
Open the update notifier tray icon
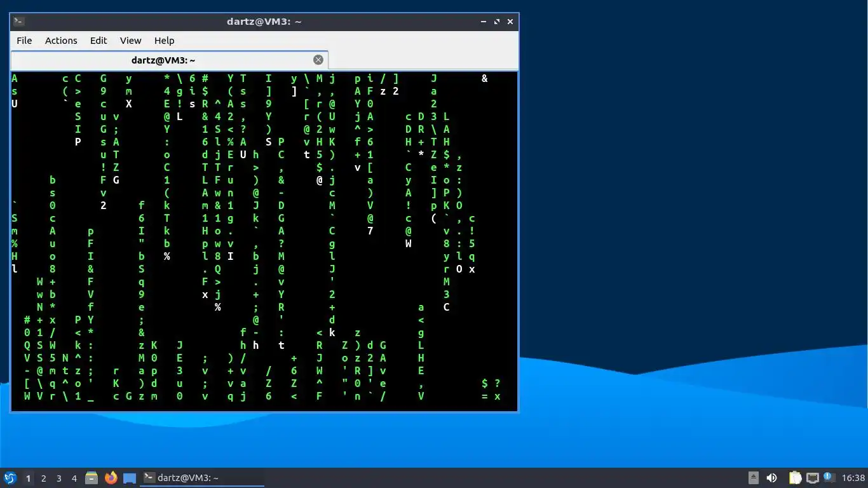tap(829, 477)
